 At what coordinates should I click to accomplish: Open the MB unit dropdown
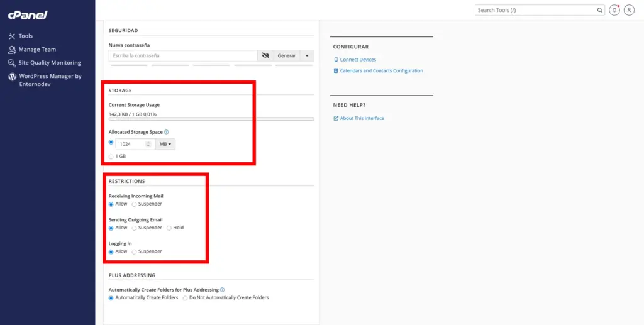coord(165,144)
